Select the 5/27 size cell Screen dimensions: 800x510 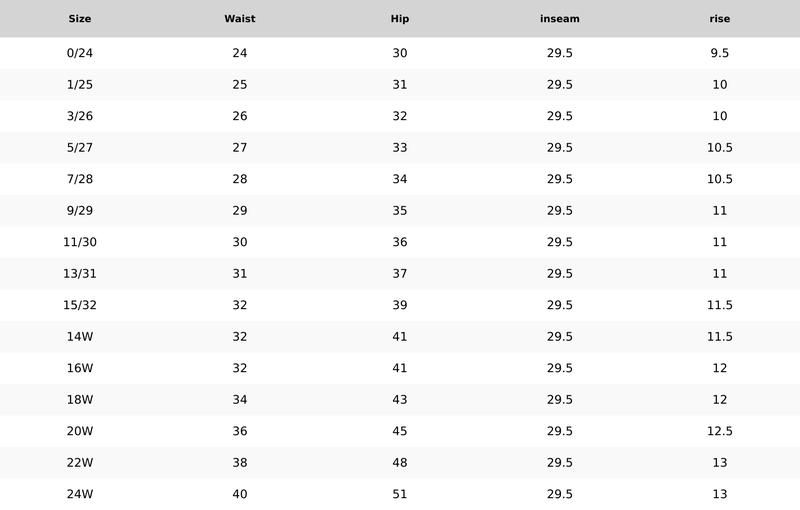[80, 147]
